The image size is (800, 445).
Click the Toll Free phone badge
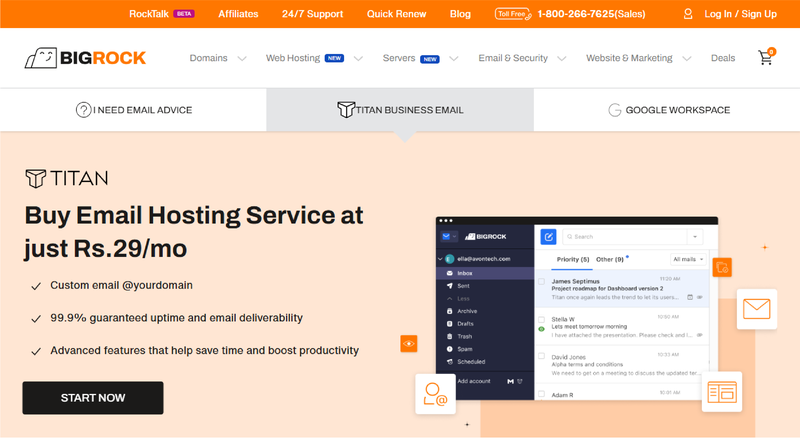coord(513,14)
